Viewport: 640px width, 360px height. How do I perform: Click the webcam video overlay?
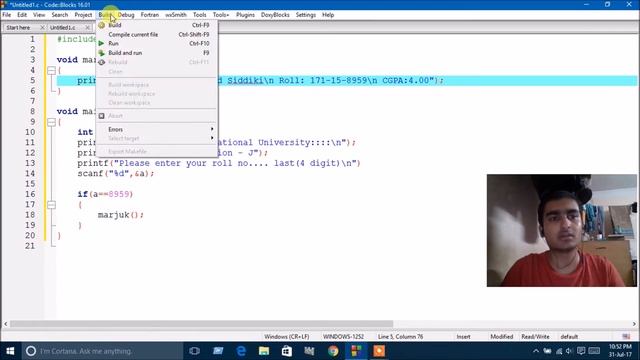(x=562, y=230)
